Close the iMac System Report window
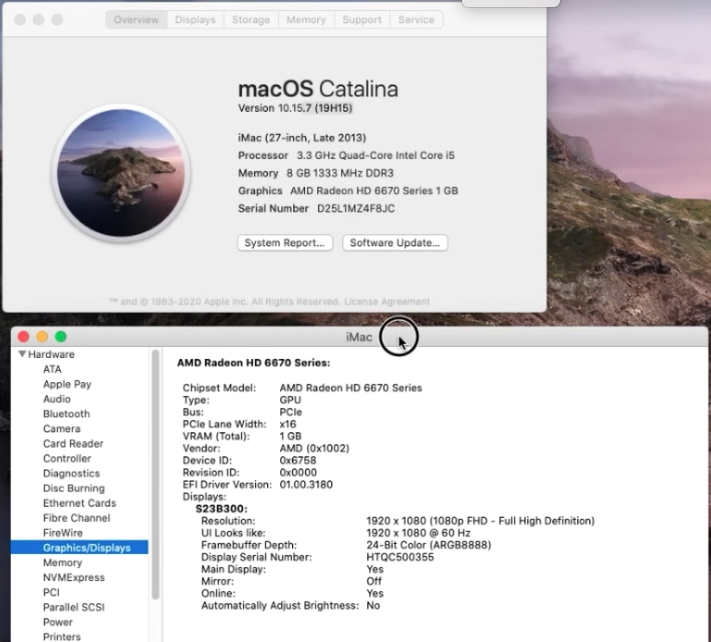The height and width of the screenshot is (642, 711). [24, 337]
